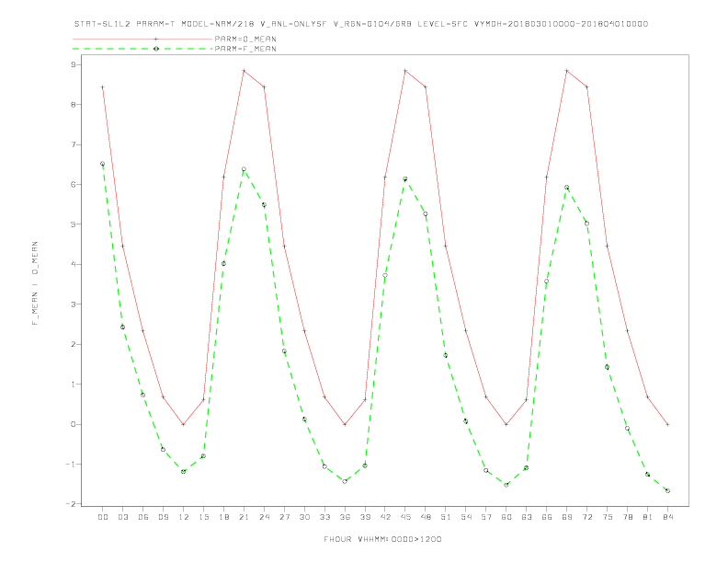Click the green F_MEAN minimum circle at hour 36
The image size is (728, 563).
tap(345, 481)
